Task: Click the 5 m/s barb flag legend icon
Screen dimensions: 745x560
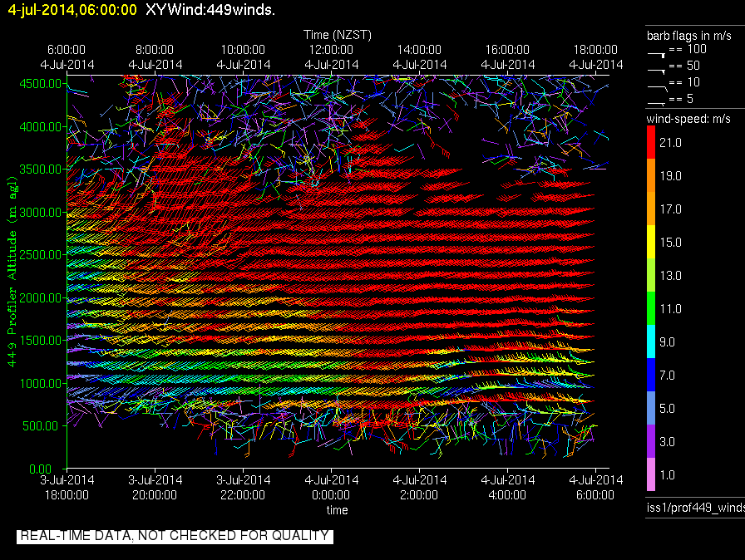Action: coord(656,103)
